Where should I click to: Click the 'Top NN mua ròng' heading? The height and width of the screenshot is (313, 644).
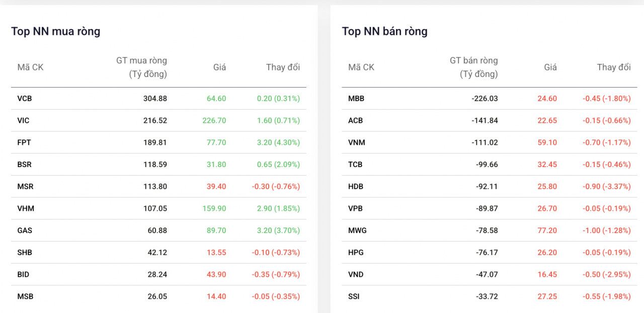click(56, 31)
